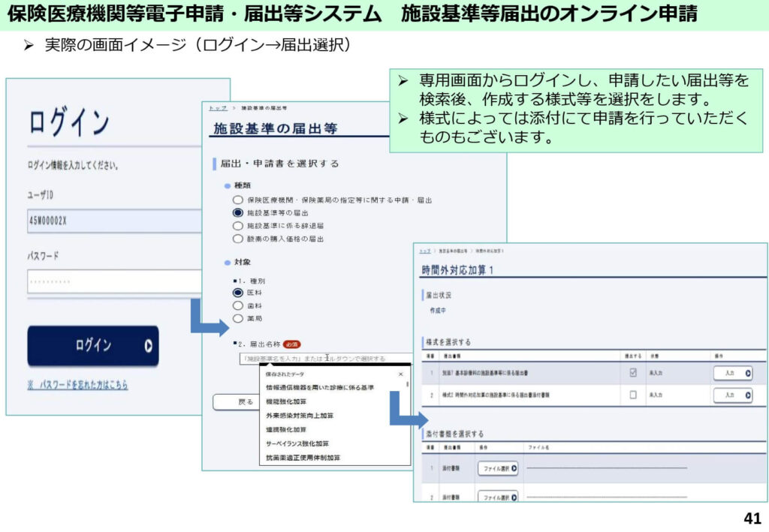Open the パスワードを忘れた方はこちら link
Screen dimensions: 769x532
click(x=83, y=385)
